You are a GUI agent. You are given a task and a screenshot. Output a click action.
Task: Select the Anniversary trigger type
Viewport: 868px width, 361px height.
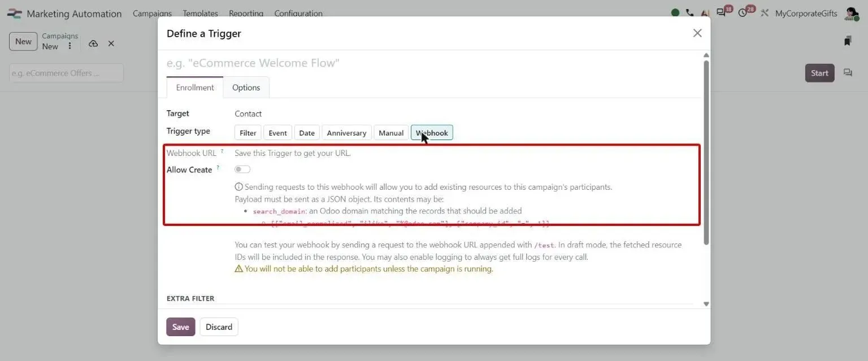(346, 133)
